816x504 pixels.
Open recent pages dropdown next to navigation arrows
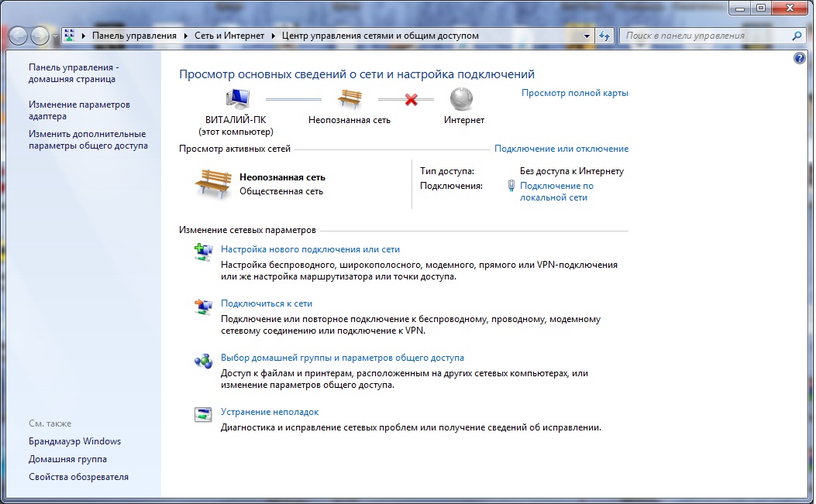55,36
